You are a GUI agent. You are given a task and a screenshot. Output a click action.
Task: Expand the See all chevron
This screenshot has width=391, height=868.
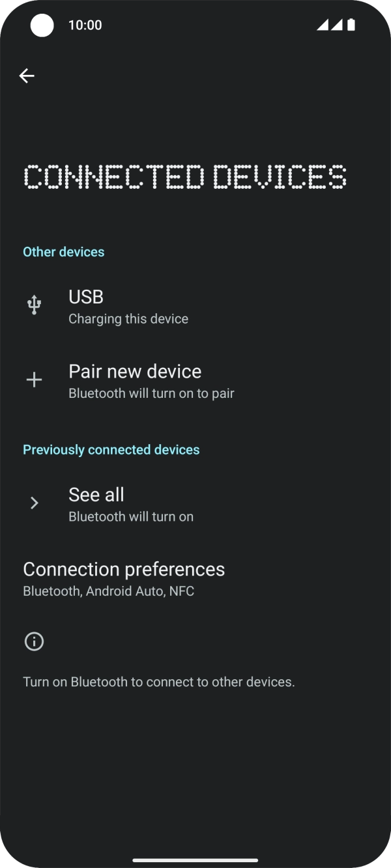33,502
